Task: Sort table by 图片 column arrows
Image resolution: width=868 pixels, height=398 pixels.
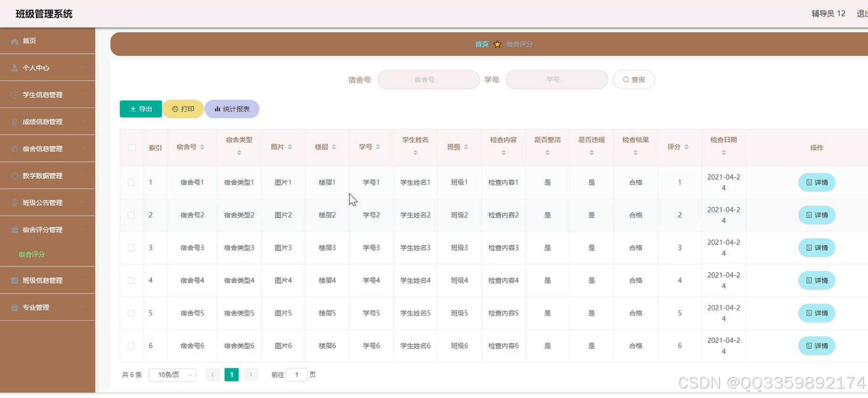Action: click(x=290, y=147)
